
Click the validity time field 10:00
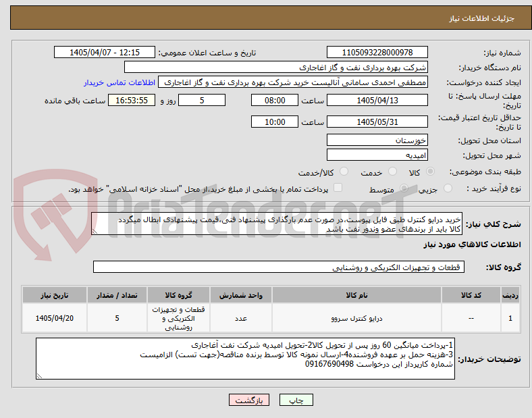pos(275,122)
